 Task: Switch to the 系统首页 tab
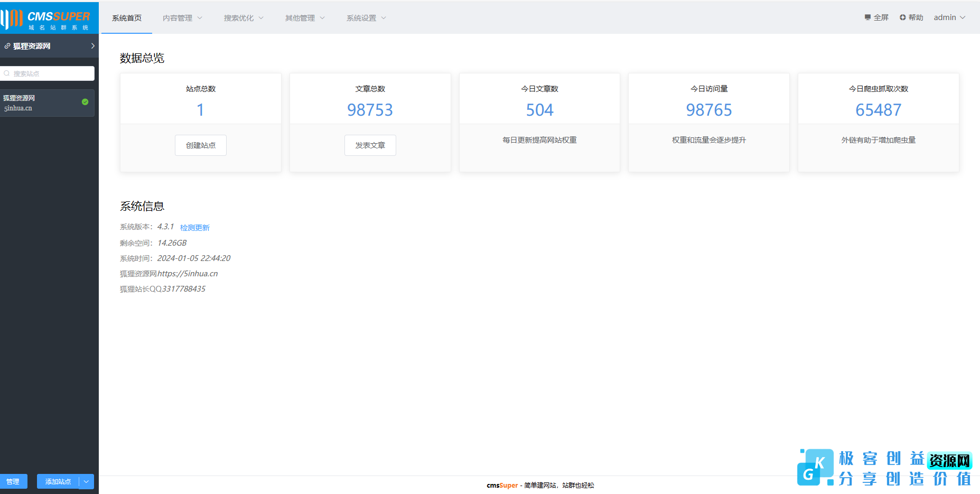[x=127, y=18]
